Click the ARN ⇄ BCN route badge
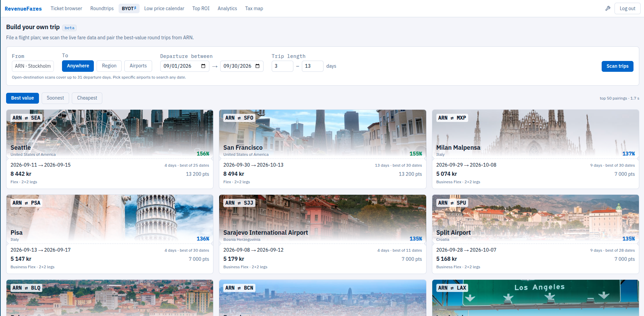 pos(239,288)
